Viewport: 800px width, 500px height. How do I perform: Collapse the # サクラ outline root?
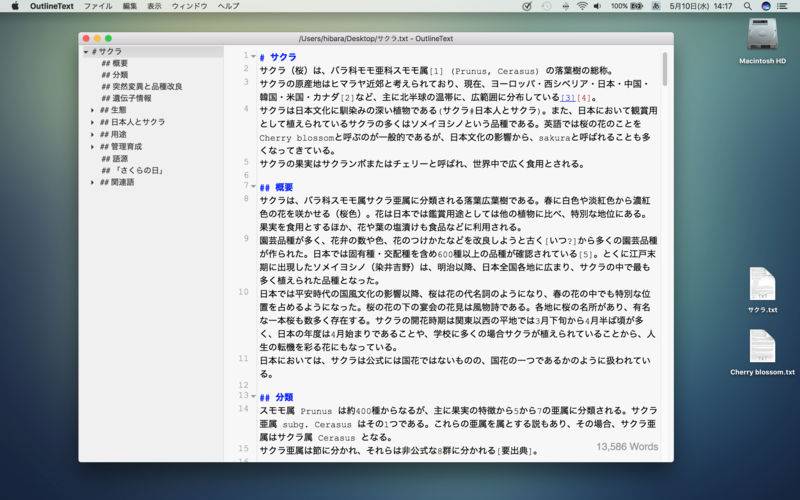86,52
